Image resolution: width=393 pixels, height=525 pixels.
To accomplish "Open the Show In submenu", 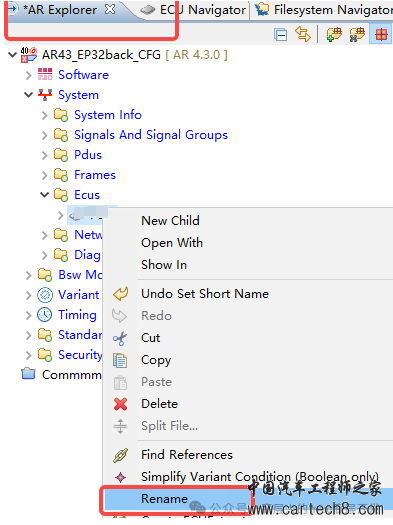I will pos(164,265).
